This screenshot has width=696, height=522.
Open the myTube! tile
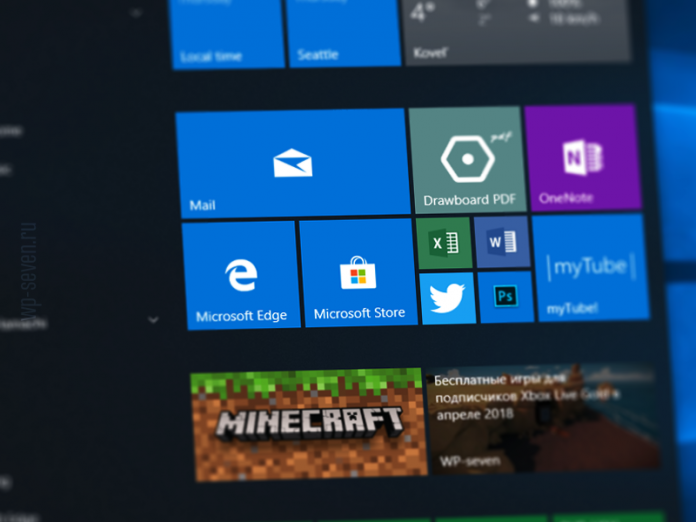coord(591,267)
